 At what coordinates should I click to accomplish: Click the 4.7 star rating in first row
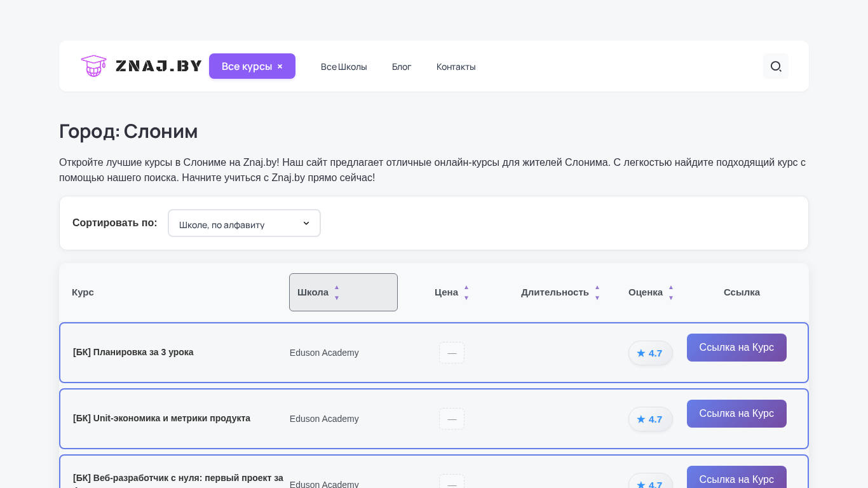(650, 353)
